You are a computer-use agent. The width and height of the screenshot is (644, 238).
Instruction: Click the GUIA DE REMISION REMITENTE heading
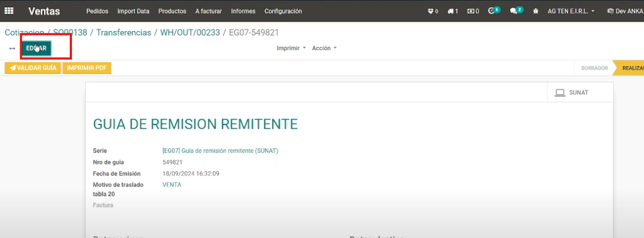tap(196, 124)
